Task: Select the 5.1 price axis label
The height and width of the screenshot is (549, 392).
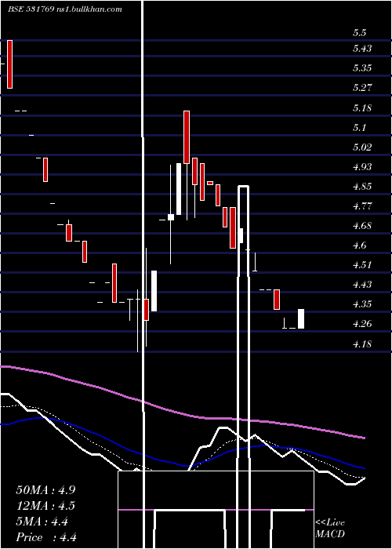Action: click(359, 127)
